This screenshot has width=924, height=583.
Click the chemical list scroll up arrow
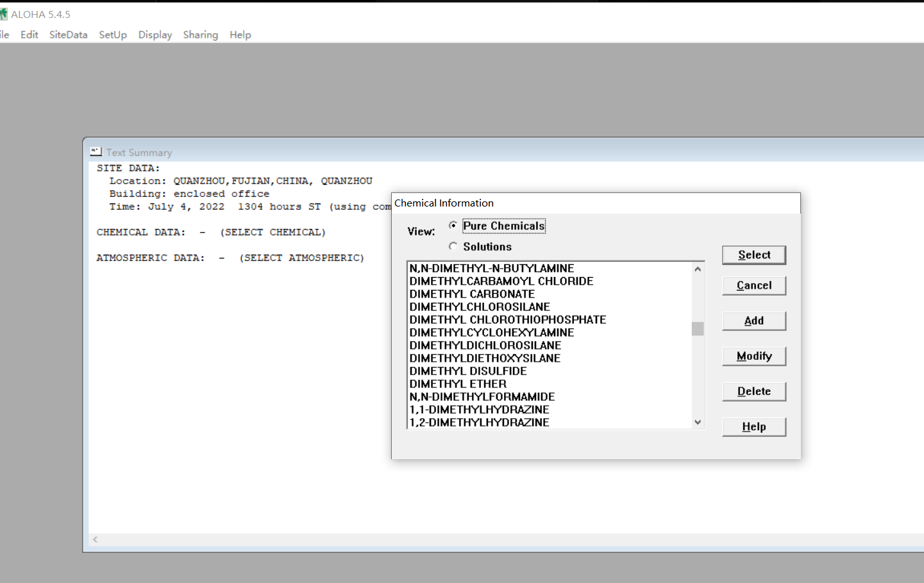[698, 269]
